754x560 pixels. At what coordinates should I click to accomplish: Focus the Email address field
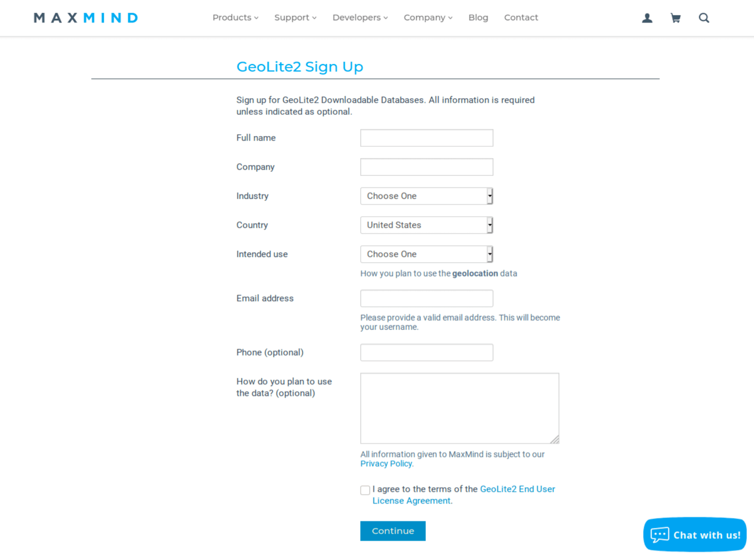426,299
